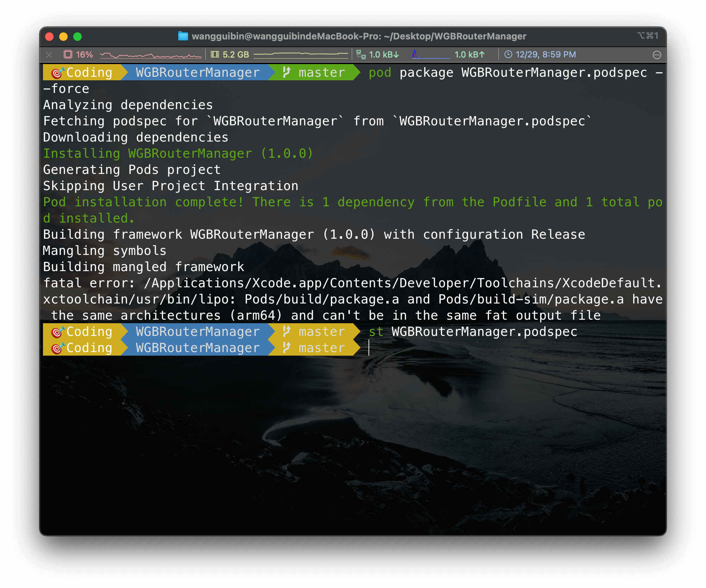706x588 pixels.
Task: Click 'Skipping User Project Integration' line
Action: (x=171, y=186)
